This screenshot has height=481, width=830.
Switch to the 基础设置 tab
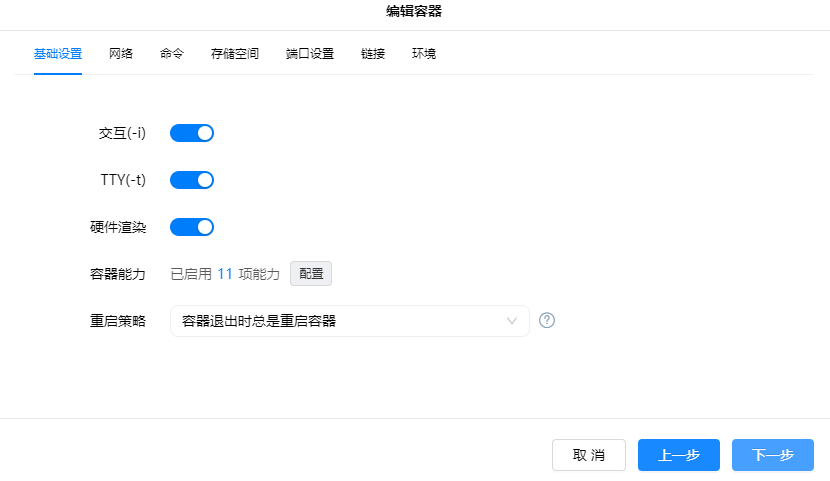[x=58, y=54]
